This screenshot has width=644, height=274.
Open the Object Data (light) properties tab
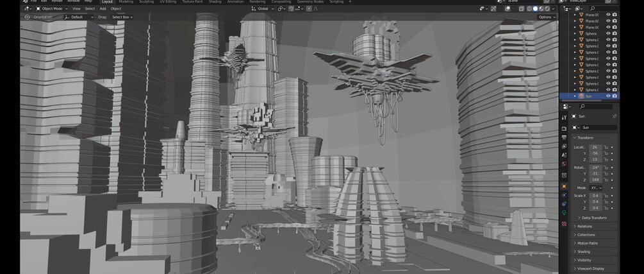click(x=564, y=213)
